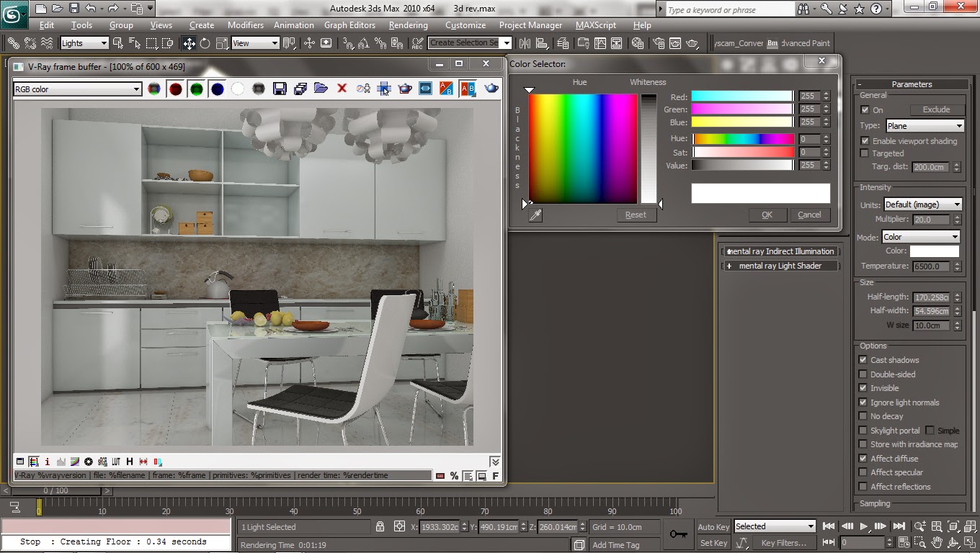Open intensity Units dropdown
Image resolution: width=980 pixels, height=553 pixels.
coord(922,204)
